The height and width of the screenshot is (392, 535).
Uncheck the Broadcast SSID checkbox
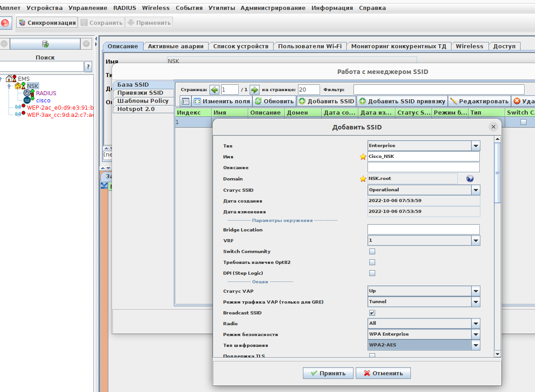372,313
